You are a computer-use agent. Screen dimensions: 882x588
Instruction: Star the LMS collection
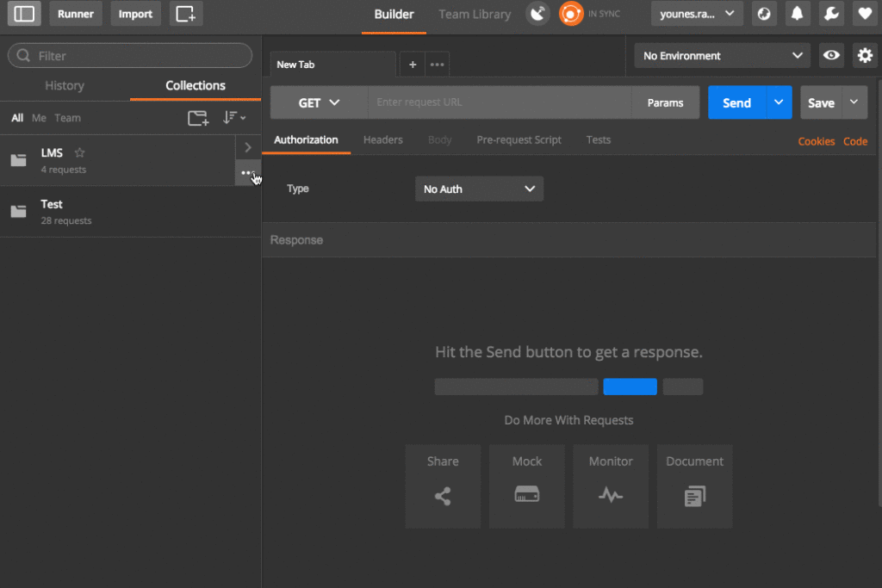[80, 152]
